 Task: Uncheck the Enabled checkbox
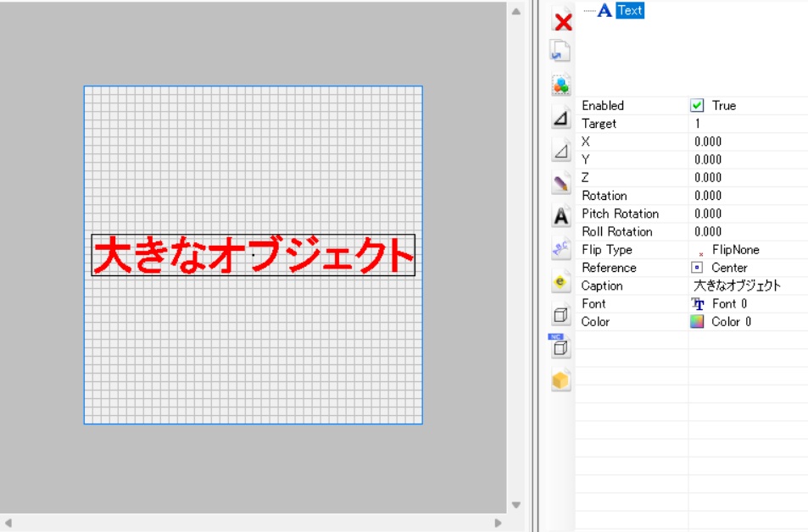click(x=698, y=106)
